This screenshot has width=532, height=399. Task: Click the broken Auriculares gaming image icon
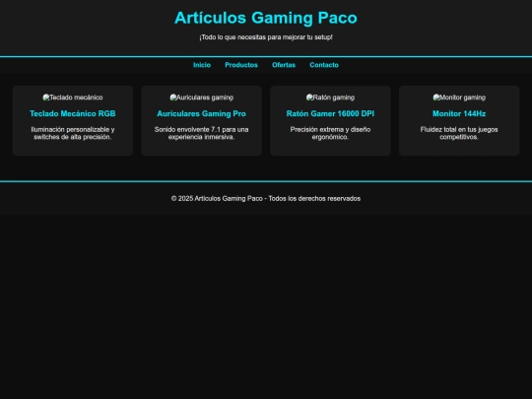[x=173, y=98]
